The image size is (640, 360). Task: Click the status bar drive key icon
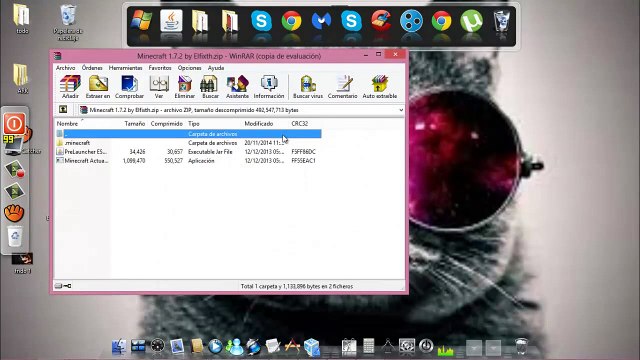63,286
